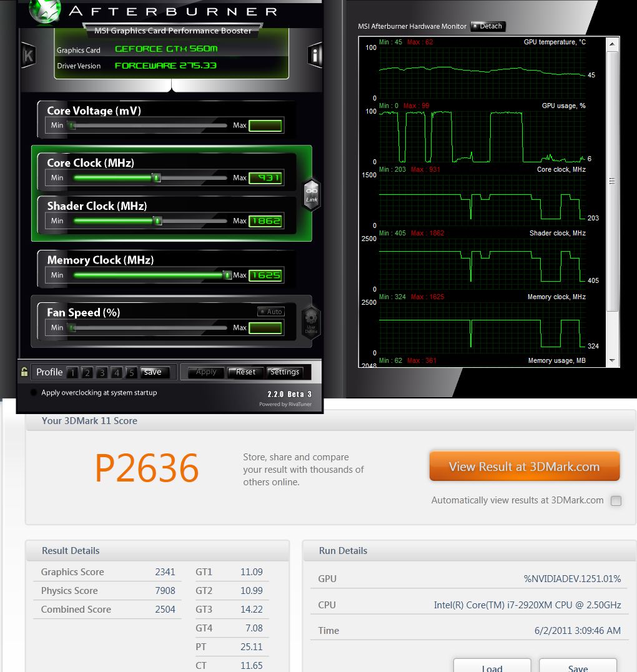Image resolution: width=637 pixels, height=672 pixels.
Task: Click the Memory Clock slider handle
Action: click(227, 275)
